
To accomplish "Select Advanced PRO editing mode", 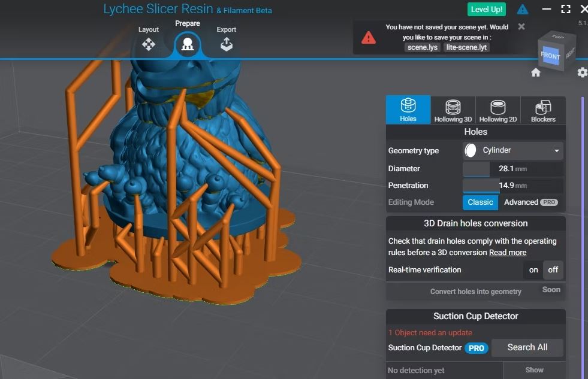I will tap(530, 202).
